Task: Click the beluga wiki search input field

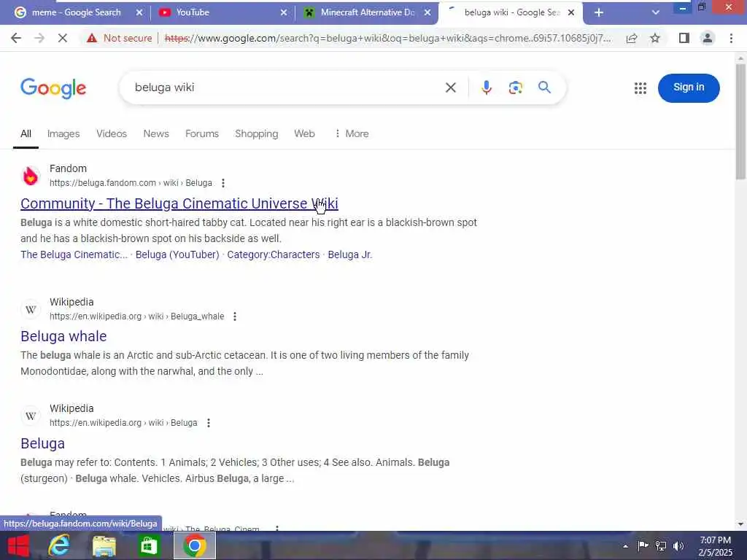Action: click(x=286, y=87)
